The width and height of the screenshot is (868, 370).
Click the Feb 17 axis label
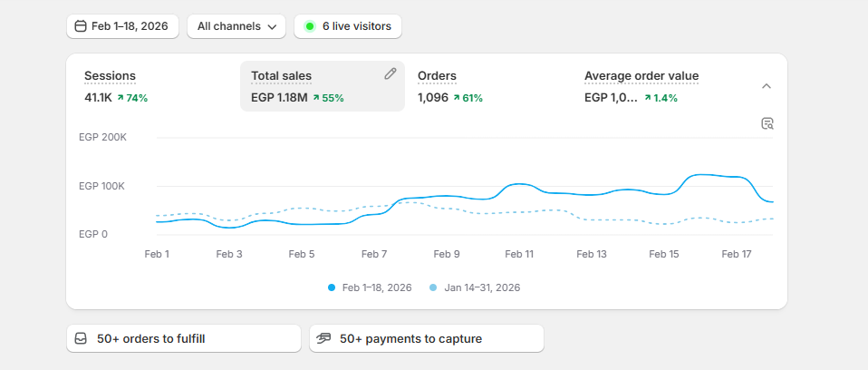pyautogui.click(x=737, y=254)
